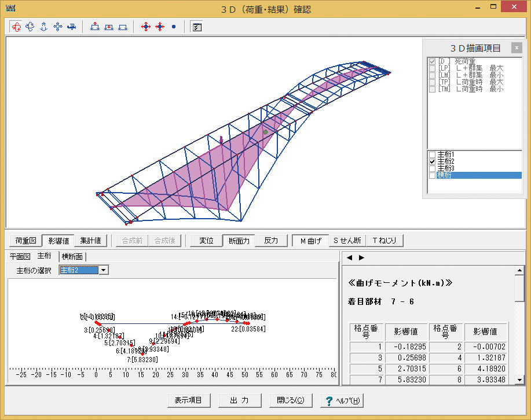Click the left arrow above the results table
The image size is (531, 420).
(349, 257)
